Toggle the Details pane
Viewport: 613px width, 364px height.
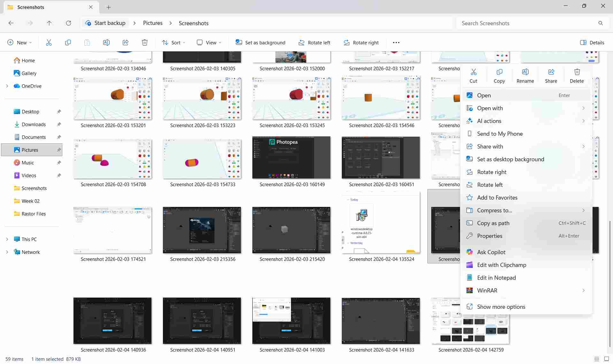click(x=592, y=42)
